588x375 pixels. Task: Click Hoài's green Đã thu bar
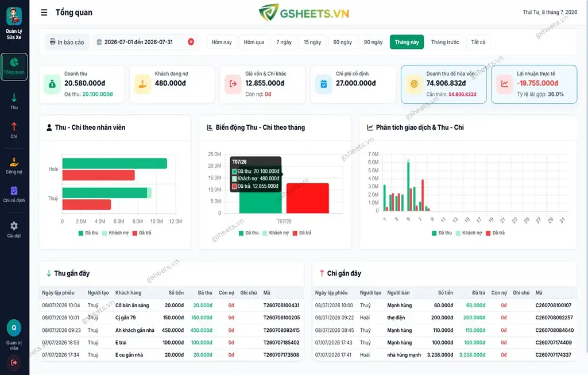pyautogui.click(x=115, y=164)
